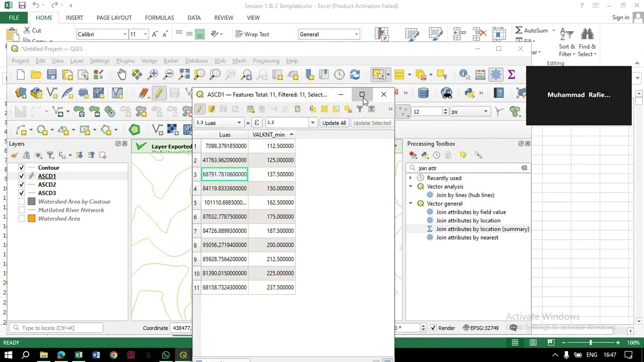Open Processing history clock icon
The height and width of the screenshot is (362, 644).
[436, 155]
